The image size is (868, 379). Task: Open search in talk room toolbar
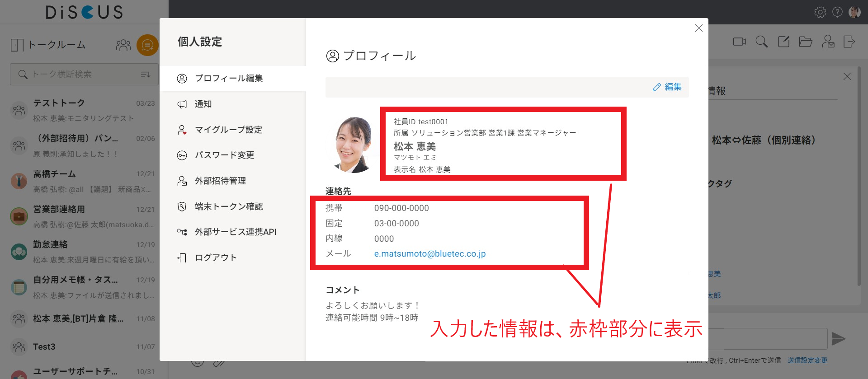click(762, 42)
